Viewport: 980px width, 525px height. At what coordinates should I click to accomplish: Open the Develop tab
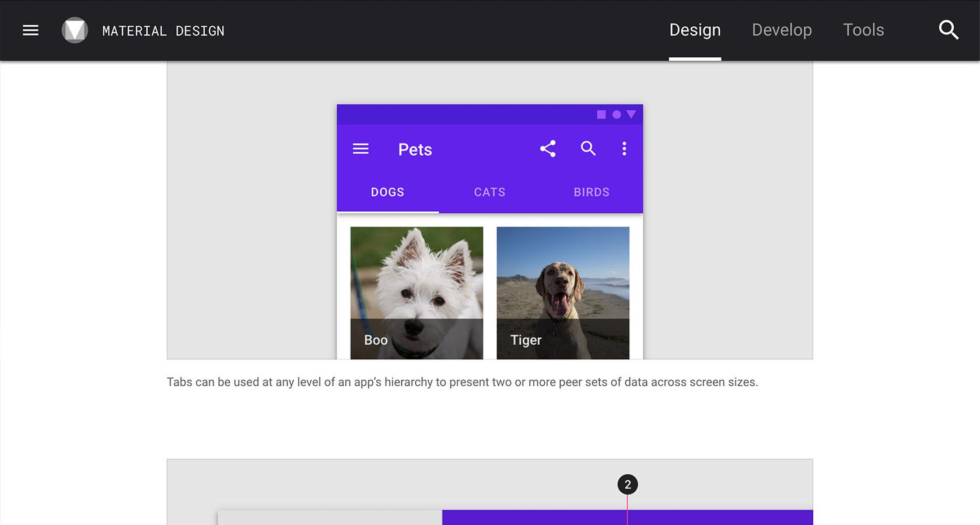[x=782, y=30]
